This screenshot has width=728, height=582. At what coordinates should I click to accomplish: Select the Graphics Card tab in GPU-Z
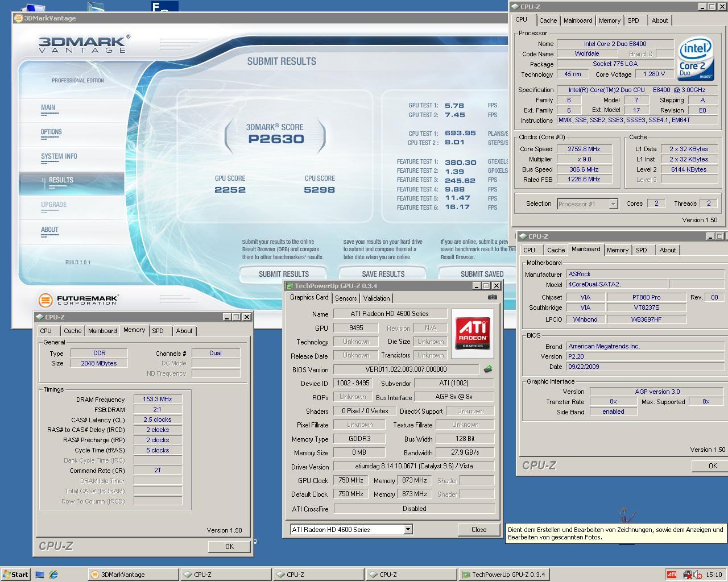[309, 297]
